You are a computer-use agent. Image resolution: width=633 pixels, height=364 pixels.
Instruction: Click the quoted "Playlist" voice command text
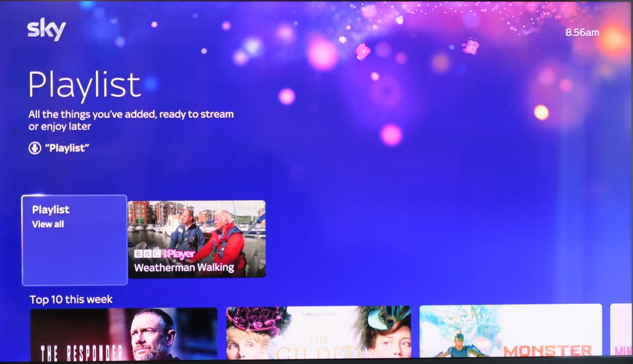coord(67,148)
